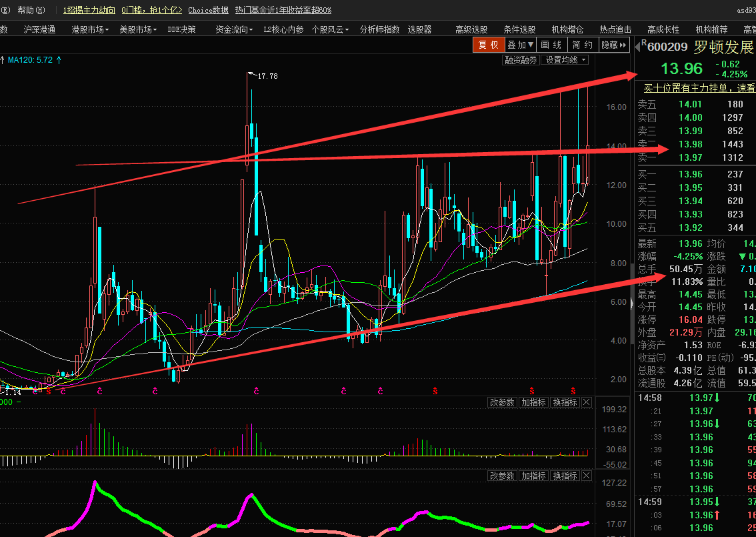756x537 pixels.
Task: Open the 设置均线 moving average dropdown
Action: click(x=565, y=60)
